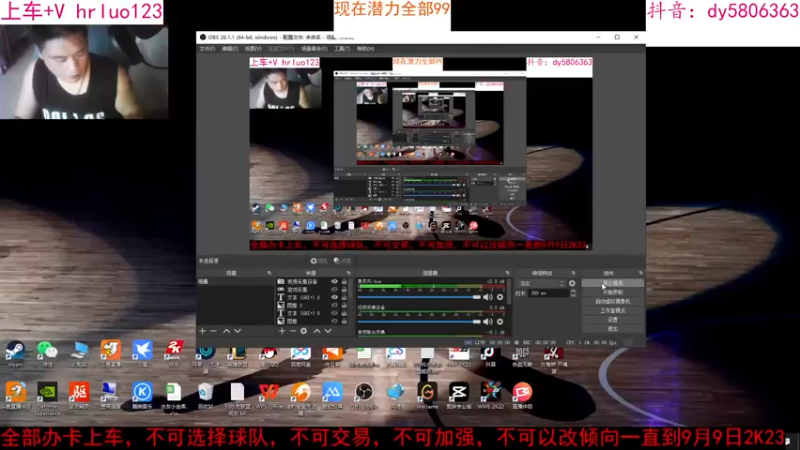This screenshot has height=450, width=800.
Task: Launch the NBA 2K desktop shortcut
Action: click(173, 352)
